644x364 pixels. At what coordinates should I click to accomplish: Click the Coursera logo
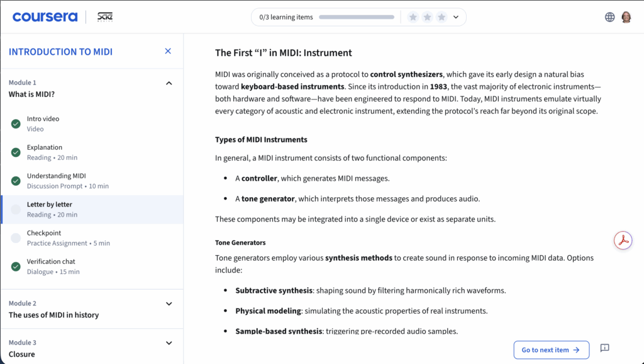(45, 16)
